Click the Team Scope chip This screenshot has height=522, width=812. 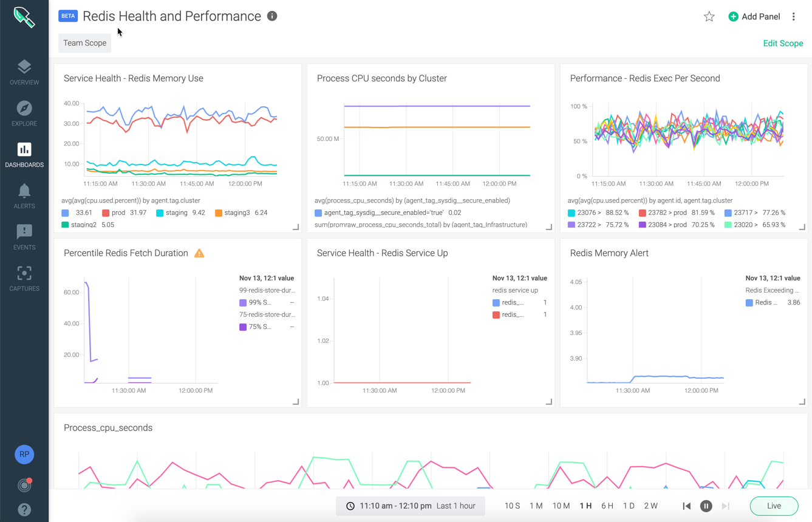click(x=85, y=43)
